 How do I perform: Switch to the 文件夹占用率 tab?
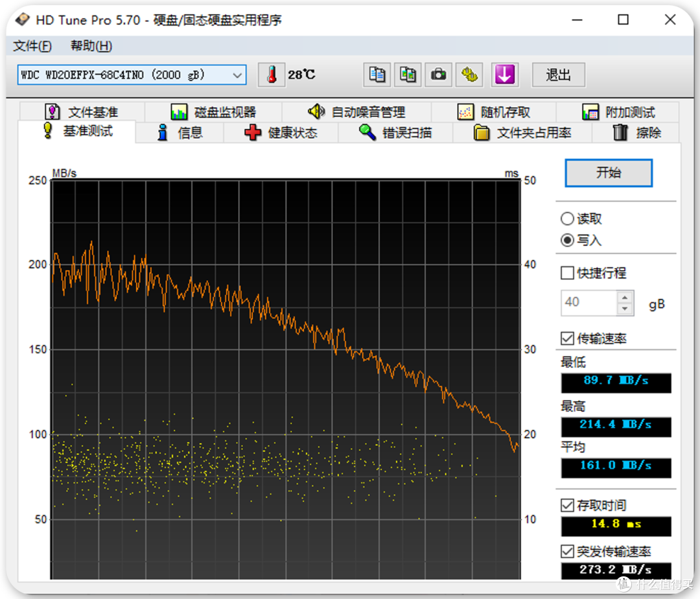[522, 132]
